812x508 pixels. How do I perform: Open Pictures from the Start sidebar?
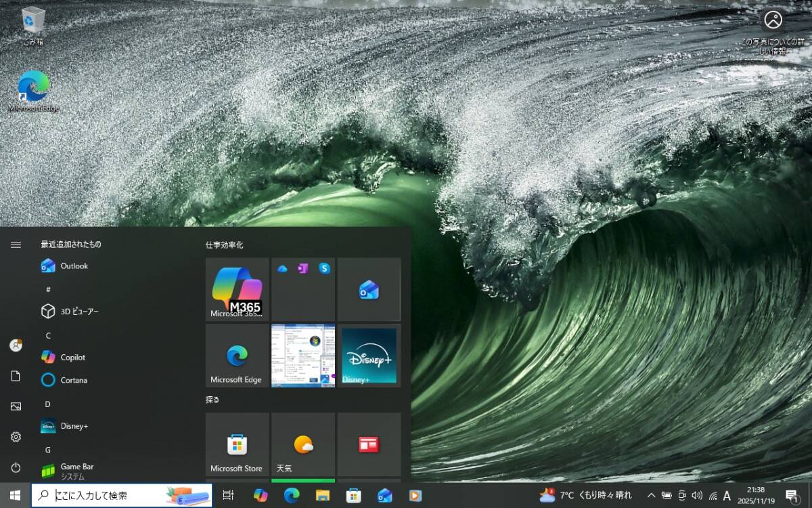(16, 406)
